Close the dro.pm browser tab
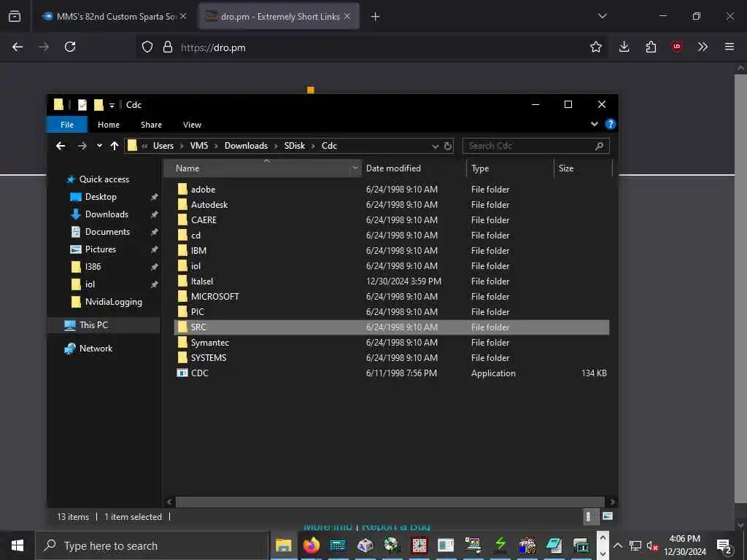The height and width of the screenshot is (560, 747). pos(347,17)
